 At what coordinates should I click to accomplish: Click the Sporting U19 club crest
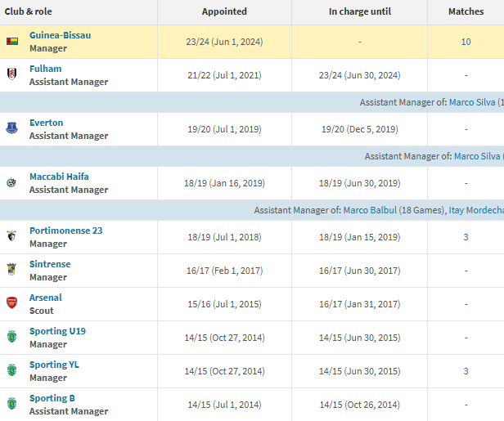pyautogui.click(x=12, y=337)
